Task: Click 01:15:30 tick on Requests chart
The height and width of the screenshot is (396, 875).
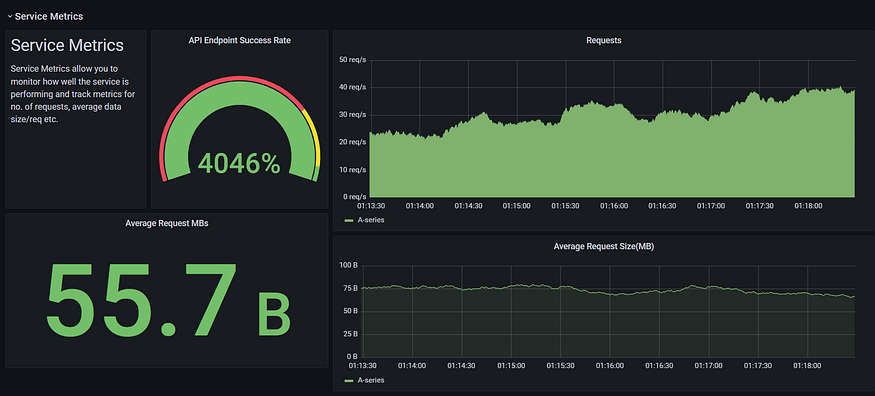Action: click(565, 206)
